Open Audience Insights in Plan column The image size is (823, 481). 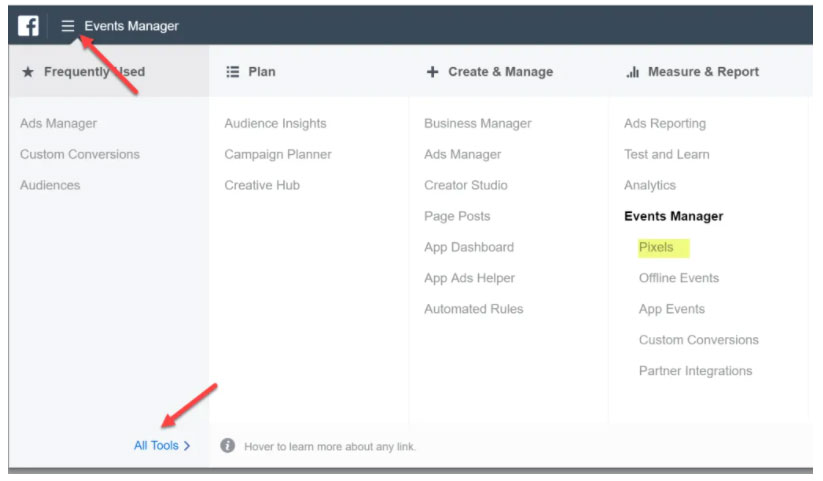tap(275, 124)
